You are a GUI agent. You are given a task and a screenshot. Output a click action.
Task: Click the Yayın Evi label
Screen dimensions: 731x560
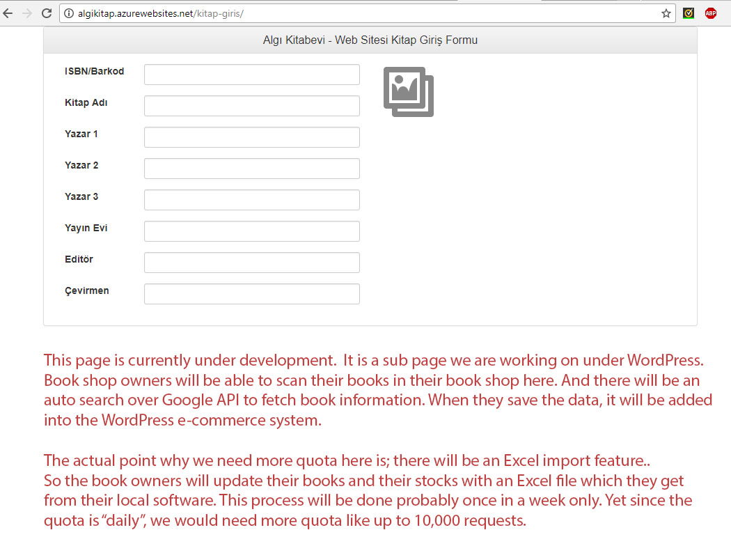86,228
